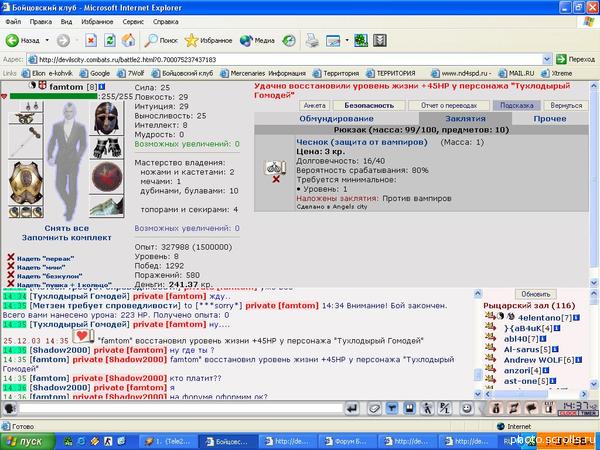The image size is (600, 450).
Task: Click the chat message input field
Action: point(180,408)
